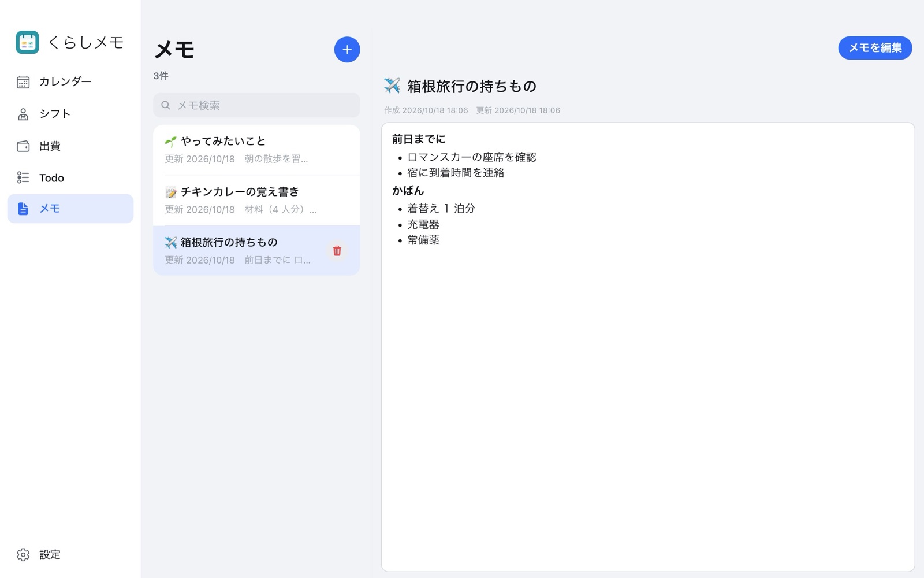Image resolution: width=924 pixels, height=578 pixels.
Task: Click the sprout emoji on やってみたいこと
Action: 170,142
